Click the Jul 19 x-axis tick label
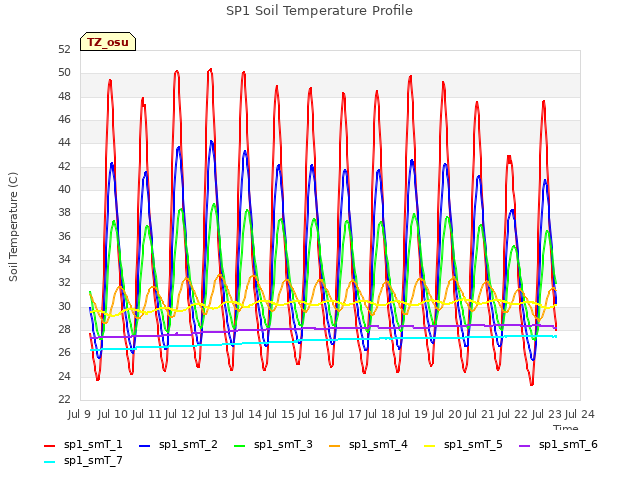The image size is (640, 480). pos(413,414)
